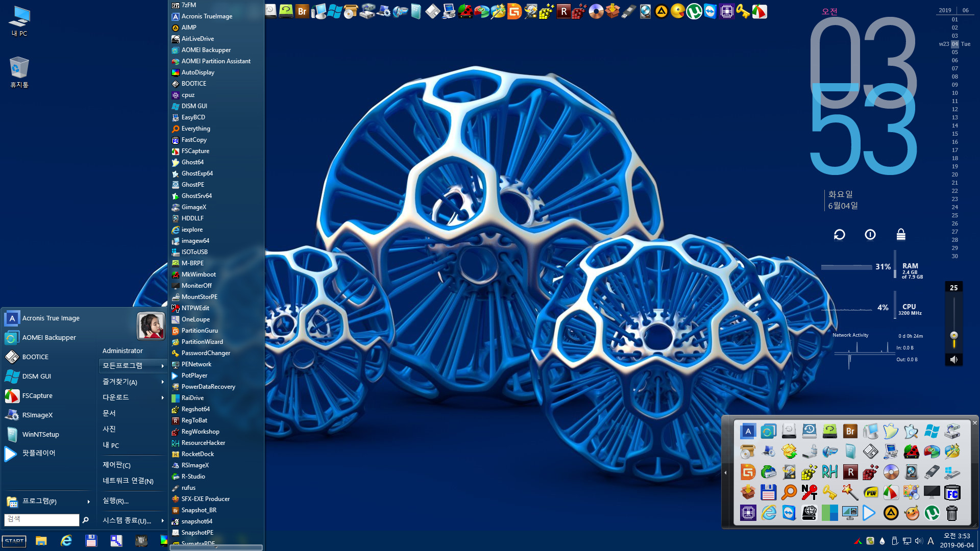Viewport: 980px width, 551px height.
Task: Click Administrator user name in start menu
Action: (122, 350)
